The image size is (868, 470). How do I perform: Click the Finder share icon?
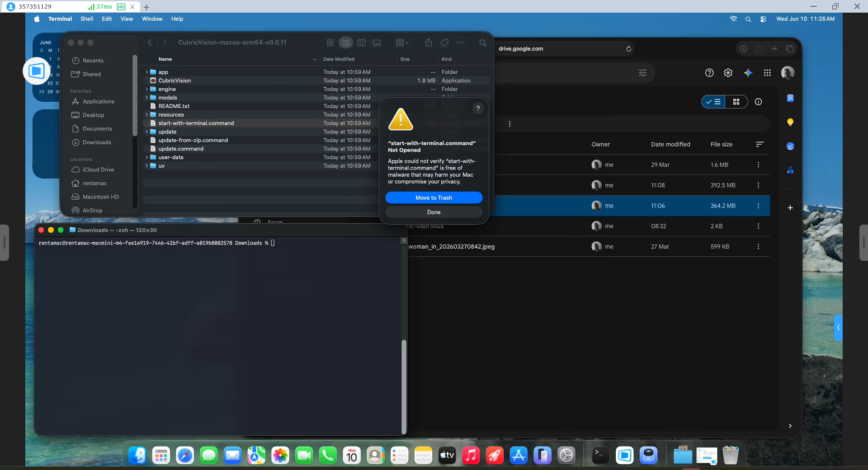[429, 42]
